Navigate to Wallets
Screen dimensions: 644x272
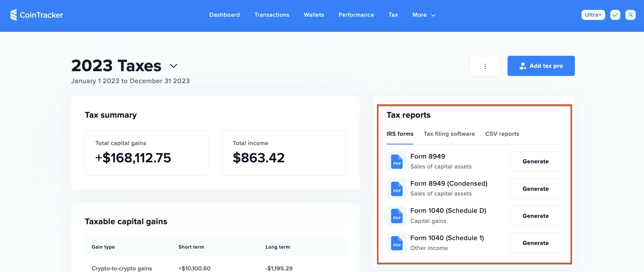point(314,15)
